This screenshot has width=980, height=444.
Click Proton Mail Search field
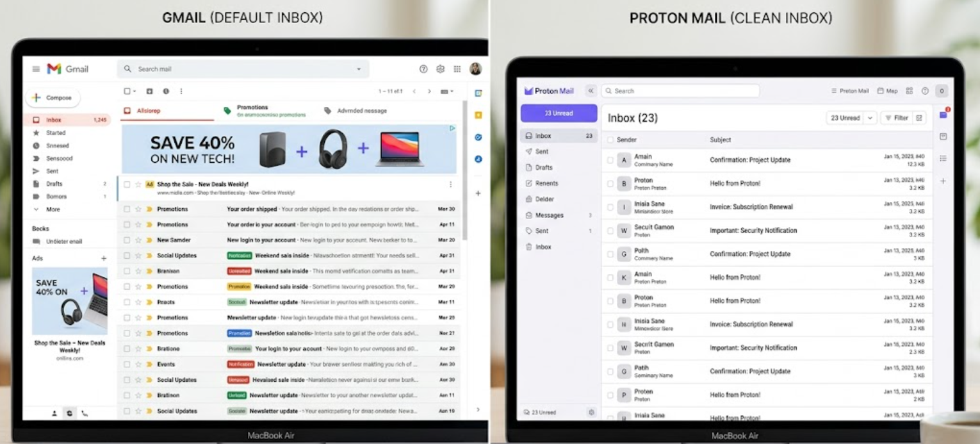(680, 91)
